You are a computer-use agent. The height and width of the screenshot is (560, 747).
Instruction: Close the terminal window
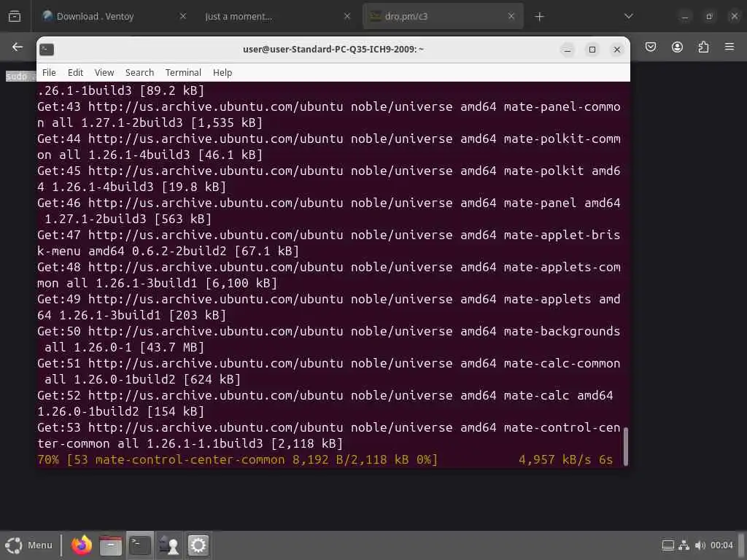click(x=617, y=50)
